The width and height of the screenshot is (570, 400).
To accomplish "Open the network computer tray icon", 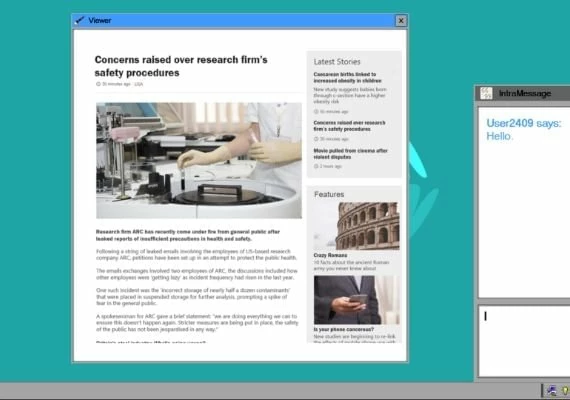I will 552,391.
